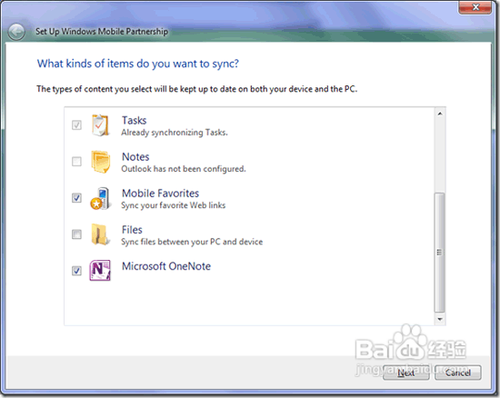Select the Mobile Favorites label
This screenshot has height=398, width=500.
tap(160, 193)
